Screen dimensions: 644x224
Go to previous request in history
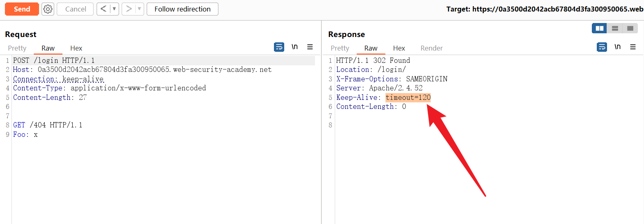tap(103, 9)
